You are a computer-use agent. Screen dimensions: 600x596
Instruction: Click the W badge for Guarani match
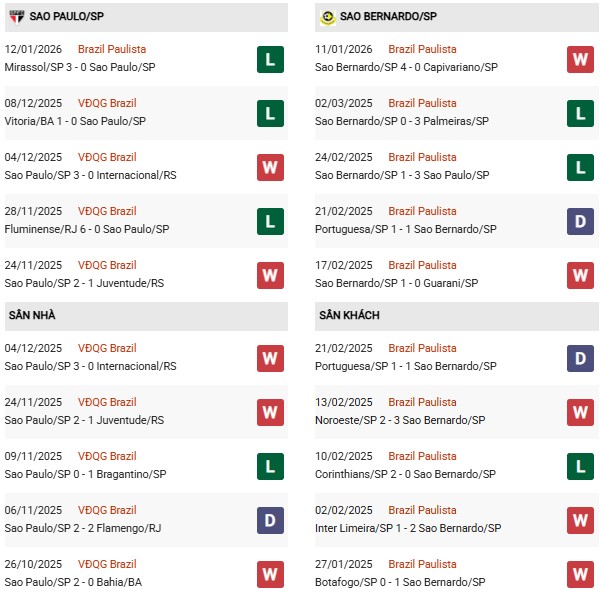(580, 275)
